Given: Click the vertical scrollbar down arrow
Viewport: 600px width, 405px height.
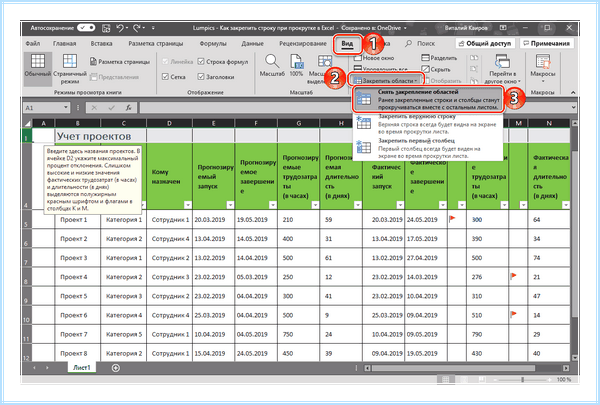Looking at the screenshot, I should pyautogui.click(x=574, y=358).
